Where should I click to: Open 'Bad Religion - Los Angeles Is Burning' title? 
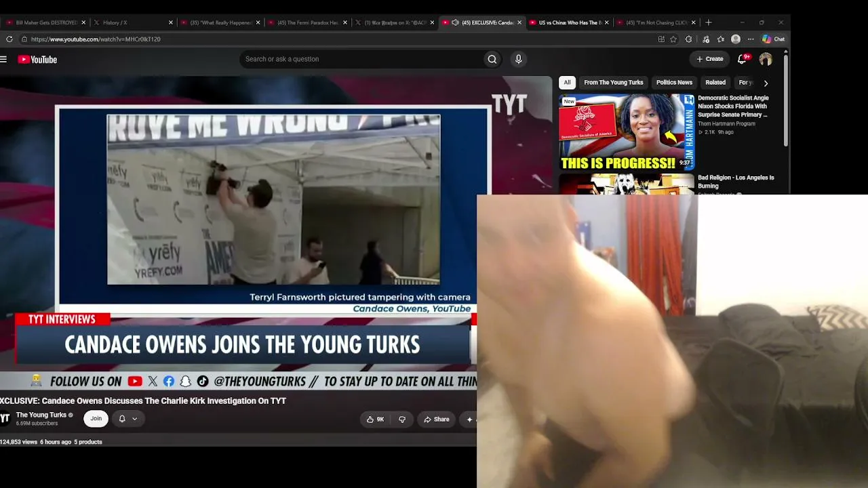point(736,182)
